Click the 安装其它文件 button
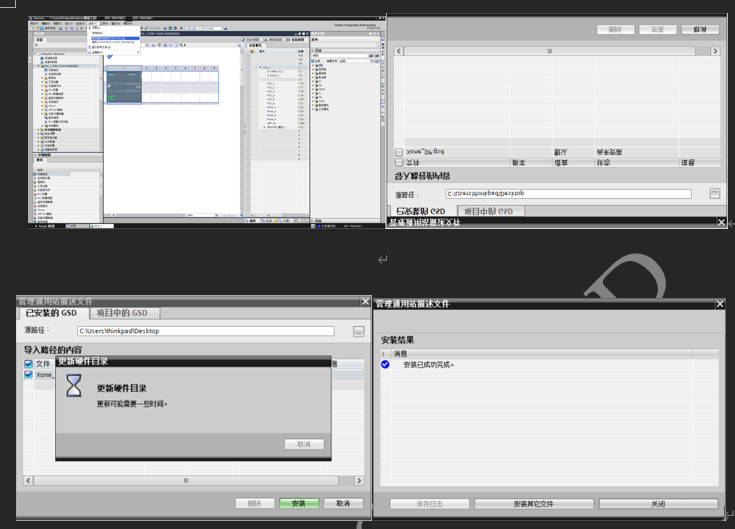This screenshot has height=529, width=735. pos(532,504)
